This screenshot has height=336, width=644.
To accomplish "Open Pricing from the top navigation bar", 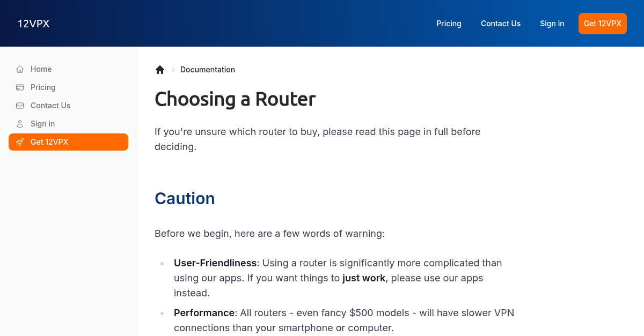I will click(449, 24).
